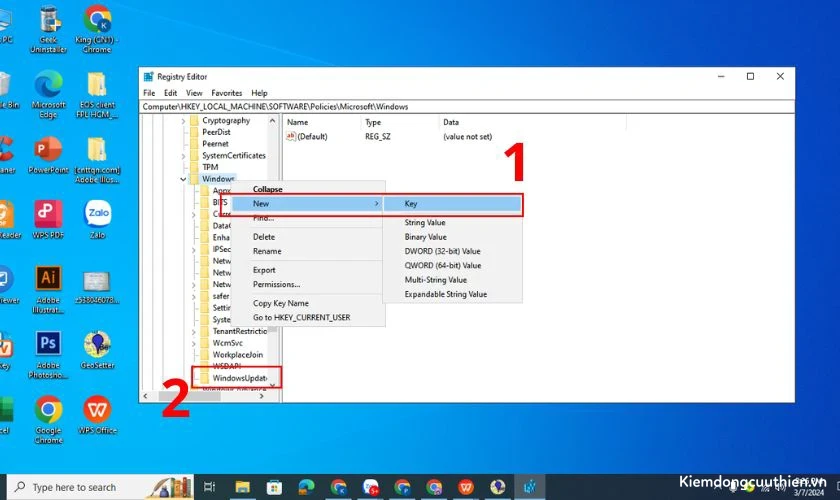This screenshot has height=500, width=840.
Task: Open the View menu
Action: point(194,93)
